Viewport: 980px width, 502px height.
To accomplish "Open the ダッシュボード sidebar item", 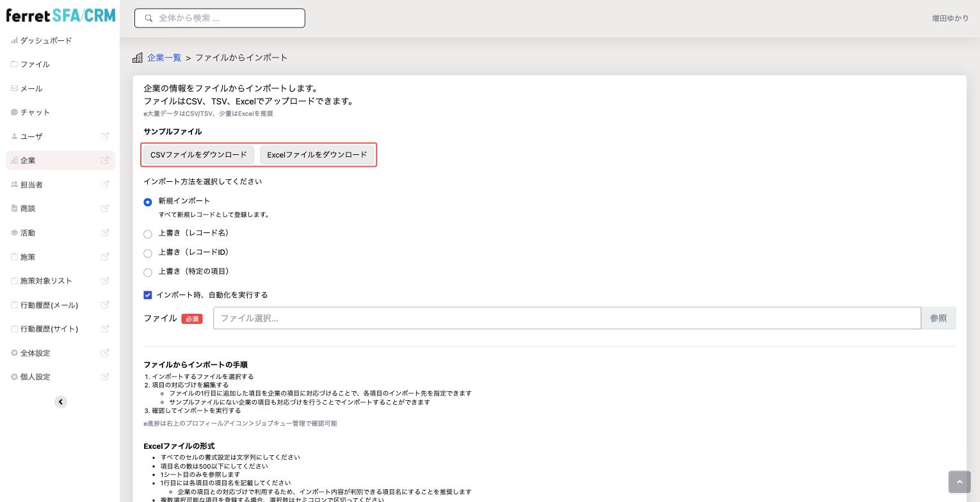I will coord(46,40).
